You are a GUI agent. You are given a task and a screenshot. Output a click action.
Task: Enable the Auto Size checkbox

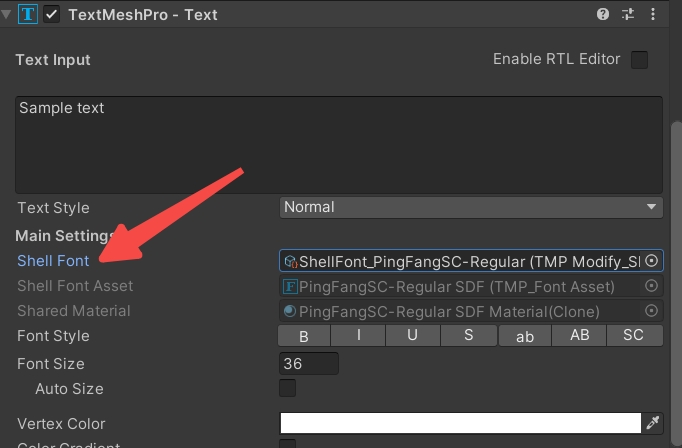coord(287,388)
